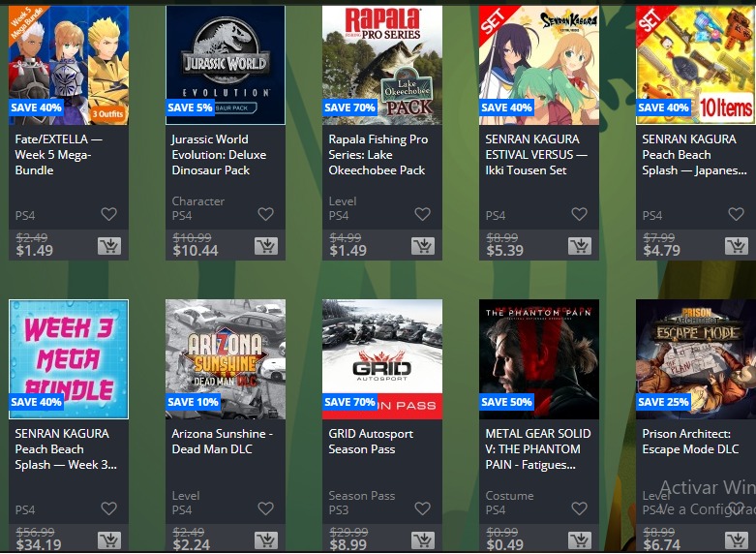This screenshot has width=756, height=554.
Task: Add Week 3 Mega Bundle to cart
Action: click(x=109, y=540)
